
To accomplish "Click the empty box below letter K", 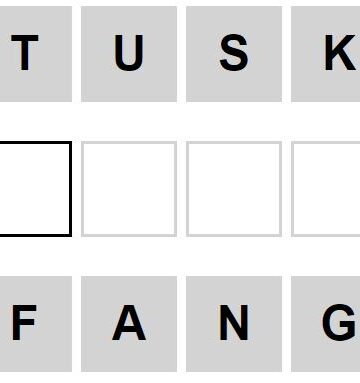I will 326,189.
